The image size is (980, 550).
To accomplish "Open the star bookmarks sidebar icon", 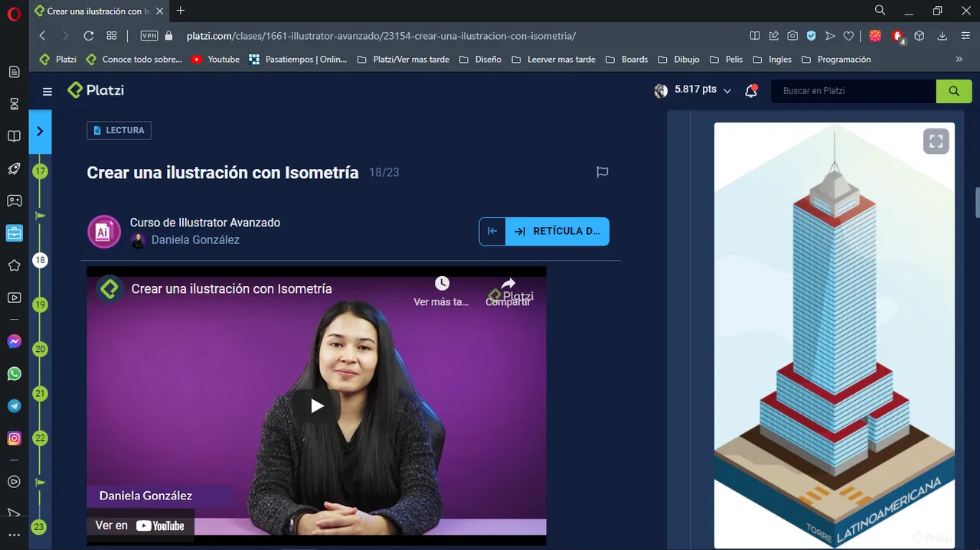I will coord(14,265).
